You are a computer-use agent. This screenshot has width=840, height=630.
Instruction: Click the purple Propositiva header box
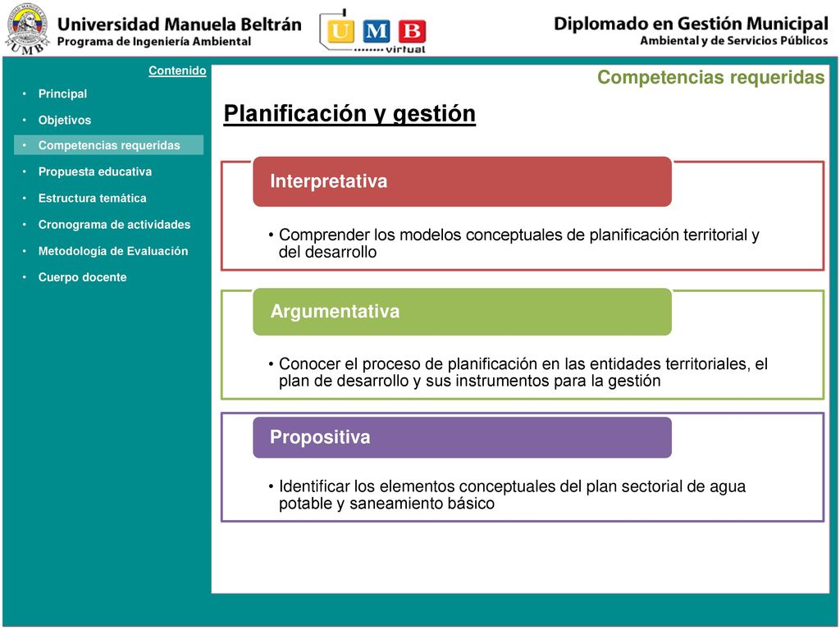463,438
